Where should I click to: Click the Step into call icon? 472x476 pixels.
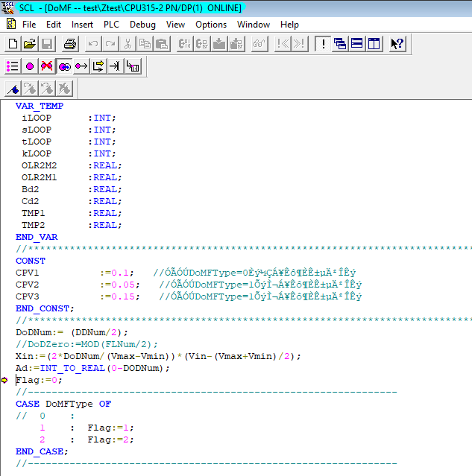(x=133, y=66)
